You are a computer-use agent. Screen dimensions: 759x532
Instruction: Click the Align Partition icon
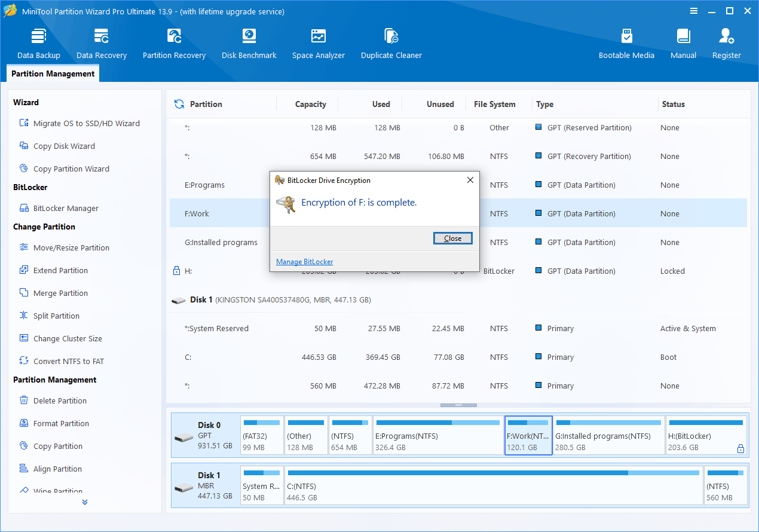pos(24,469)
